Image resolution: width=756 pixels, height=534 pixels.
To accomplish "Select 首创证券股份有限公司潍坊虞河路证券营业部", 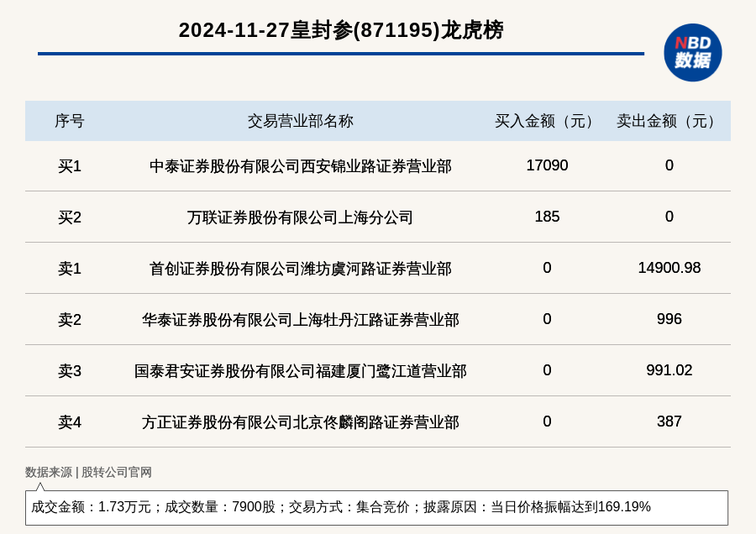I will pyautogui.click(x=301, y=269).
